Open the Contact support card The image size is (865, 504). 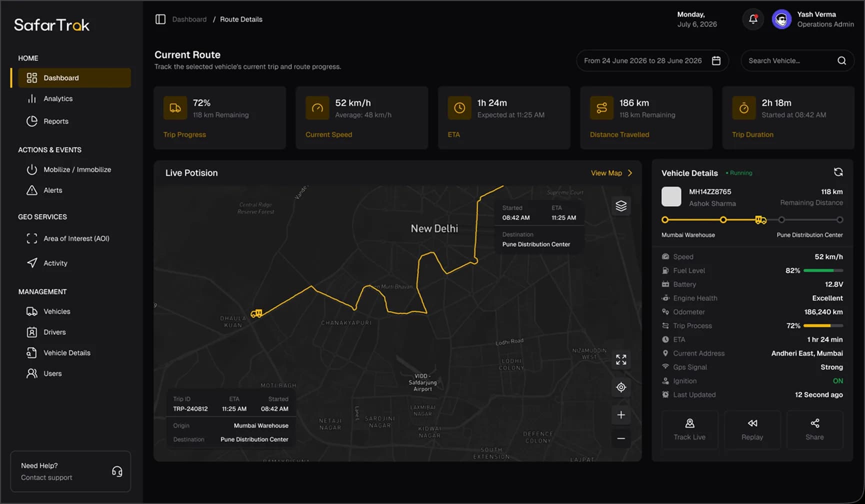pos(70,471)
